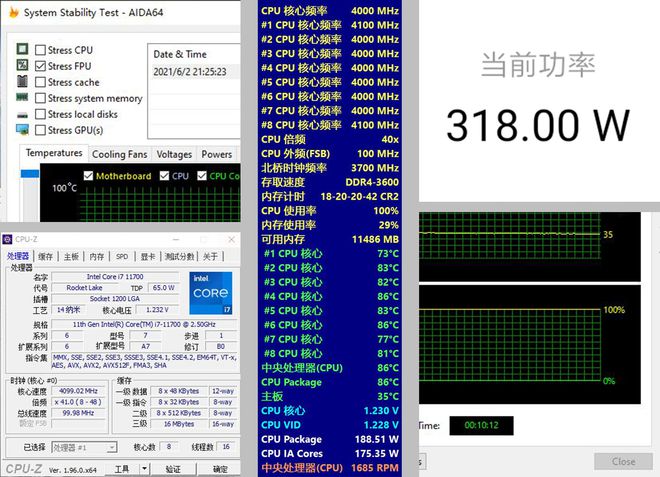The height and width of the screenshot is (477, 660).
Task: Click the Intel Core i7 11700 name field
Action: click(115, 277)
